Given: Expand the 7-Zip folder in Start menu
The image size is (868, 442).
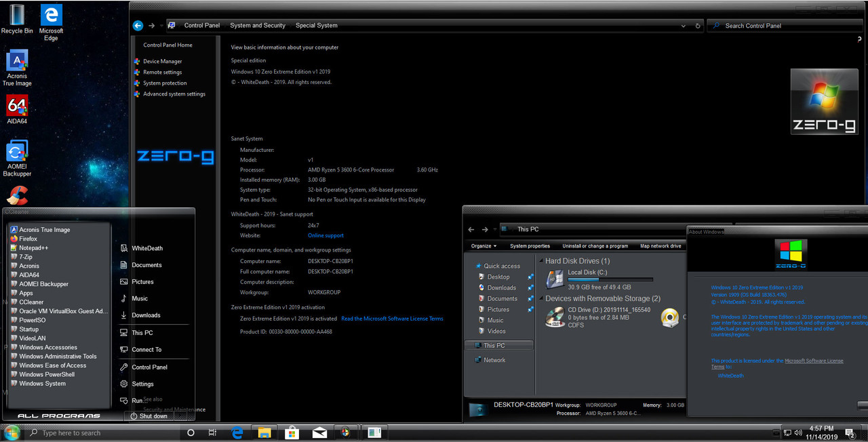Looking at the screenshot, I should tap(26, 257).
